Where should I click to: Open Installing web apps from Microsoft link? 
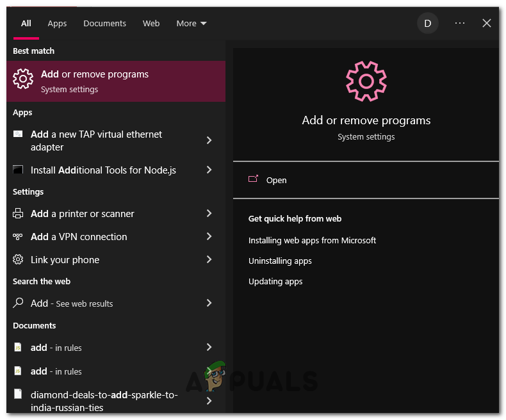tap(312, 241)
